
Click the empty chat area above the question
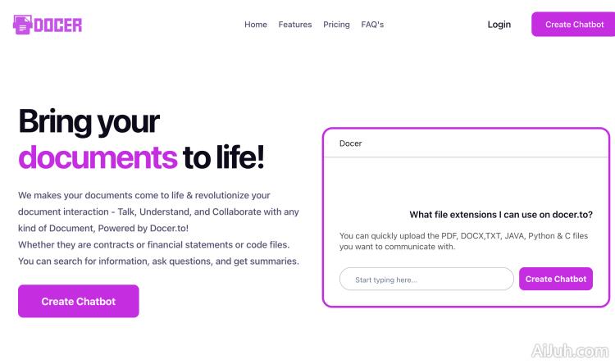[x=466, y=180]
